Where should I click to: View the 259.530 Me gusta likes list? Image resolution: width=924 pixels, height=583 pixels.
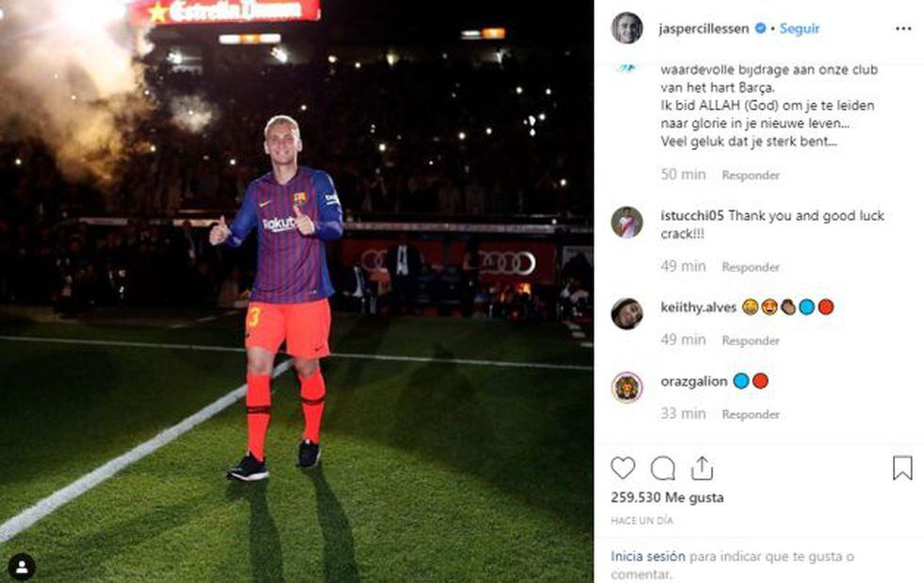tap(668, 497)
